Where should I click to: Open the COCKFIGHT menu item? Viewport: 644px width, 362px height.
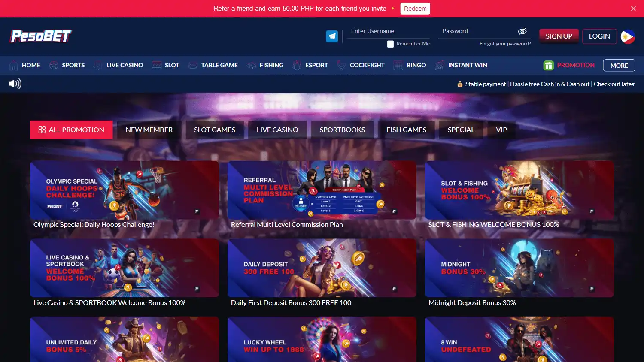[367, 65]
